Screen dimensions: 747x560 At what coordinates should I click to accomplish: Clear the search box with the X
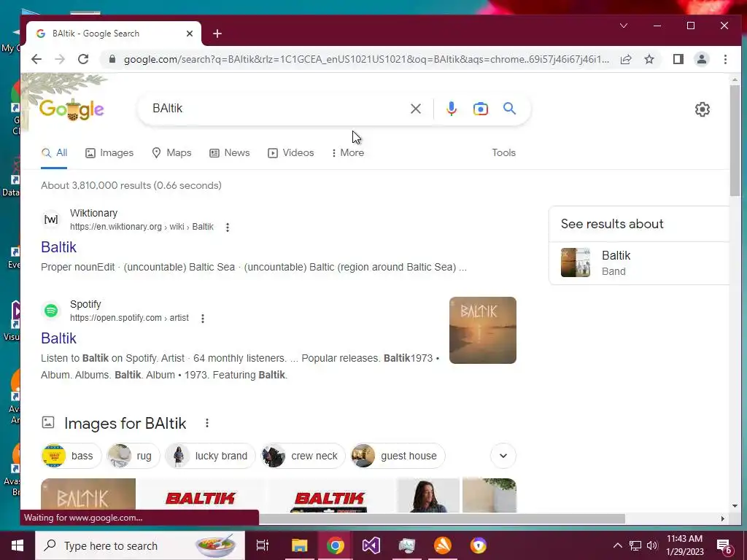(415, 109)
